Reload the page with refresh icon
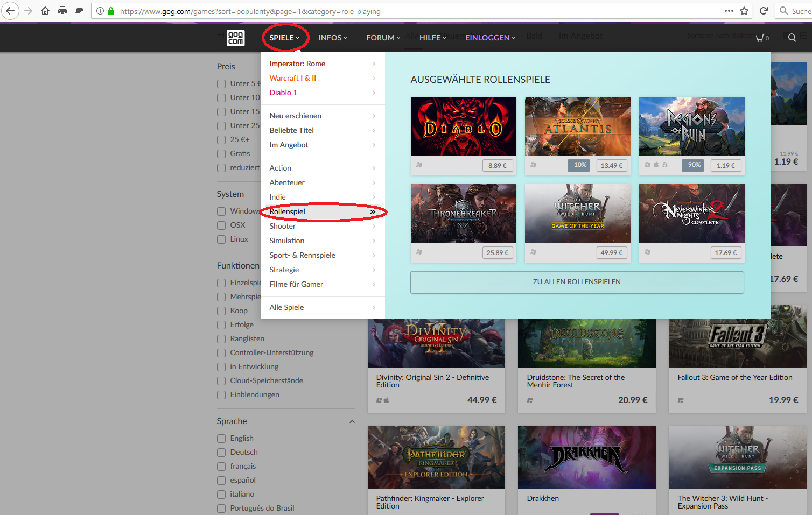This screenshot has height=515, width=812. pos(764,11)
